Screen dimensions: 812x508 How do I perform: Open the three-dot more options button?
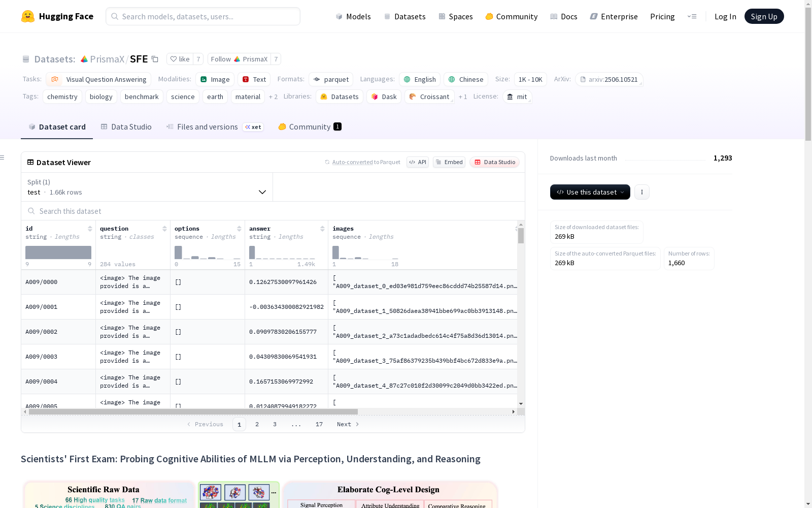642,192
